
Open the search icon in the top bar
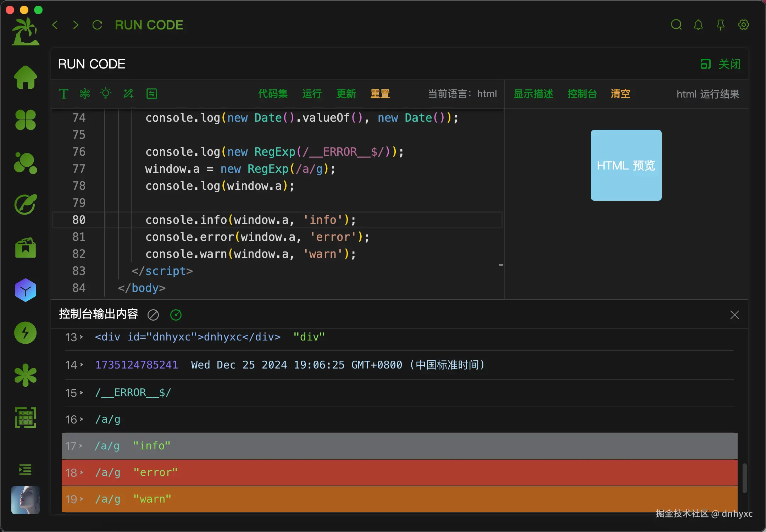(676, 25)
